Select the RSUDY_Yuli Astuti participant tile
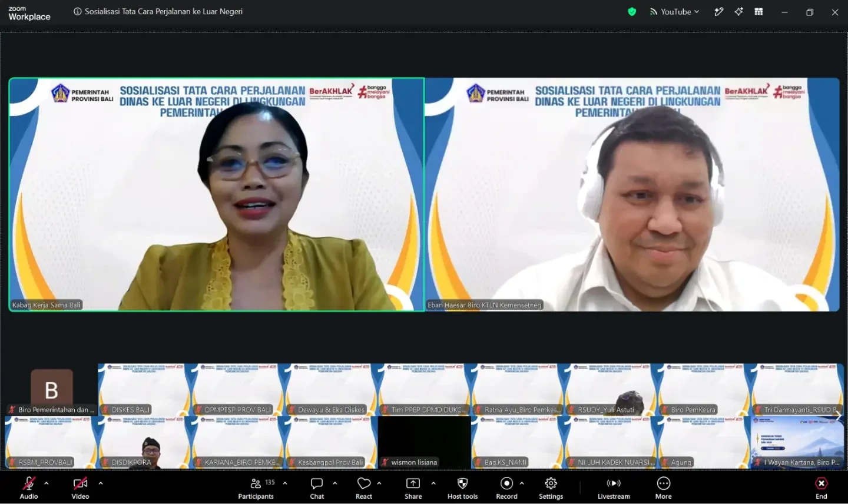 click(611, 390)
